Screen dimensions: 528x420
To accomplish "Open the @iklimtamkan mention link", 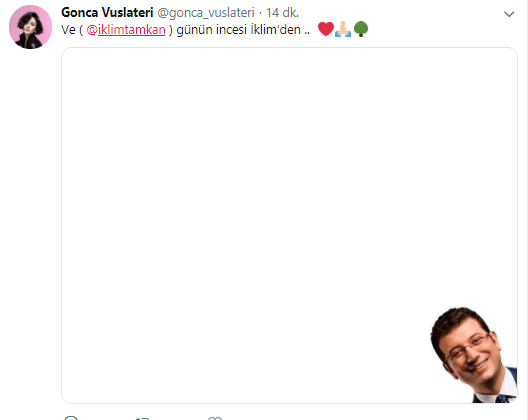I will 126,30.
